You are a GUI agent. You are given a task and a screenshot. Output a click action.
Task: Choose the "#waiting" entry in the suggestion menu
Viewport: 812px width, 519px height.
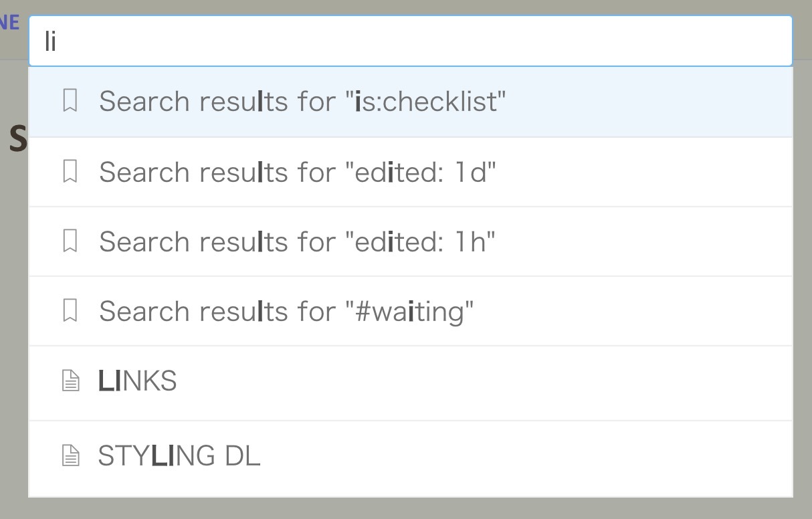[x=286, y=311]
